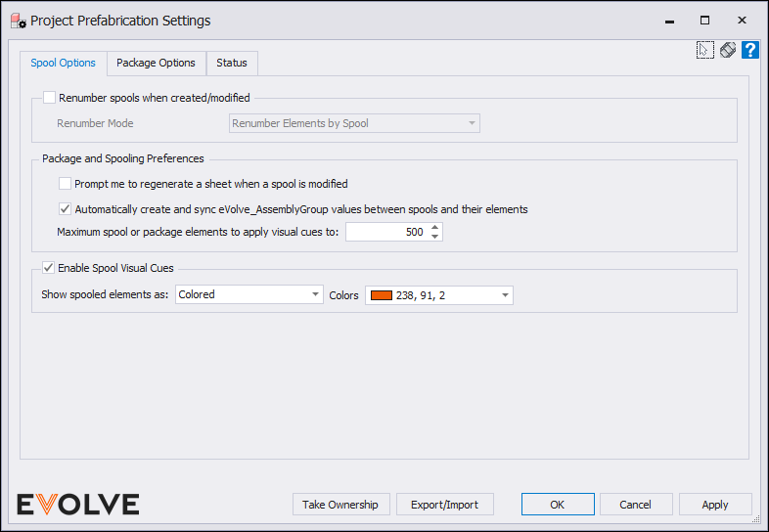Decrease maximum elements with spinner down arrow
The height and width of the screenshot is (532, 769).
coord(435,237)
